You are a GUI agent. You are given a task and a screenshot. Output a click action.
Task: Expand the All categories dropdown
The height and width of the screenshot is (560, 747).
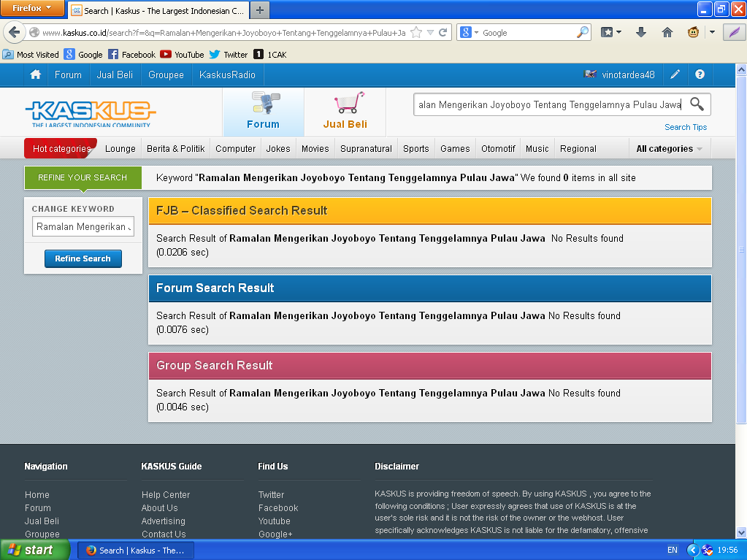pyautogui.click(x=670, y=148)
